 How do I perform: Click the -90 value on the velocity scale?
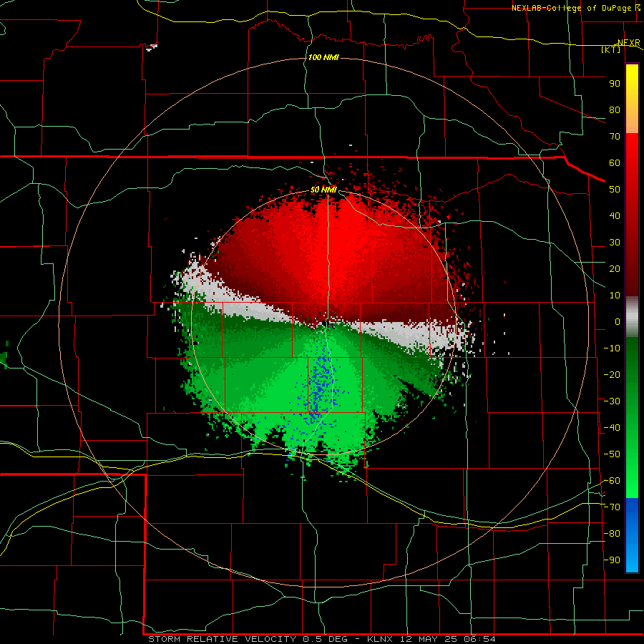coord(612,560)
